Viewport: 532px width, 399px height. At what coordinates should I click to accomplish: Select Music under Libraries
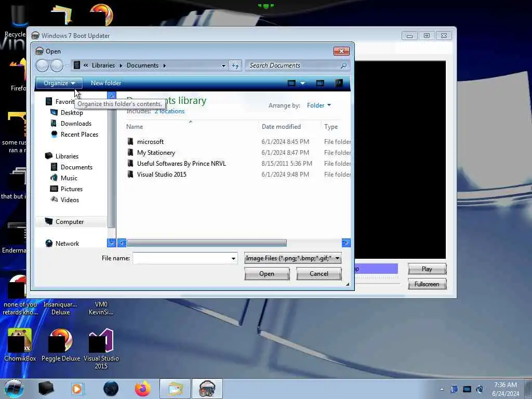click(x=69, y=178)
